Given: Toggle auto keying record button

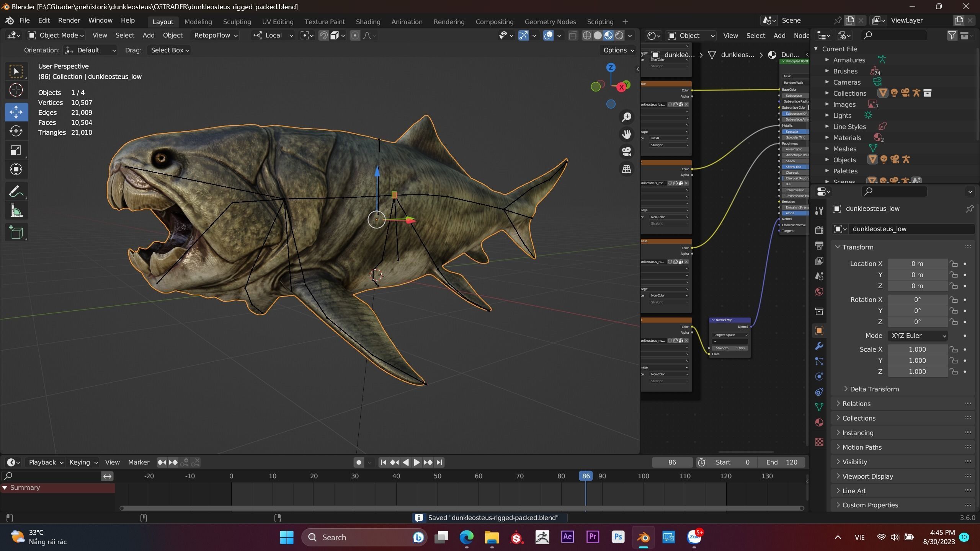Looking at the screenshot, I should (x=359, y=462).
